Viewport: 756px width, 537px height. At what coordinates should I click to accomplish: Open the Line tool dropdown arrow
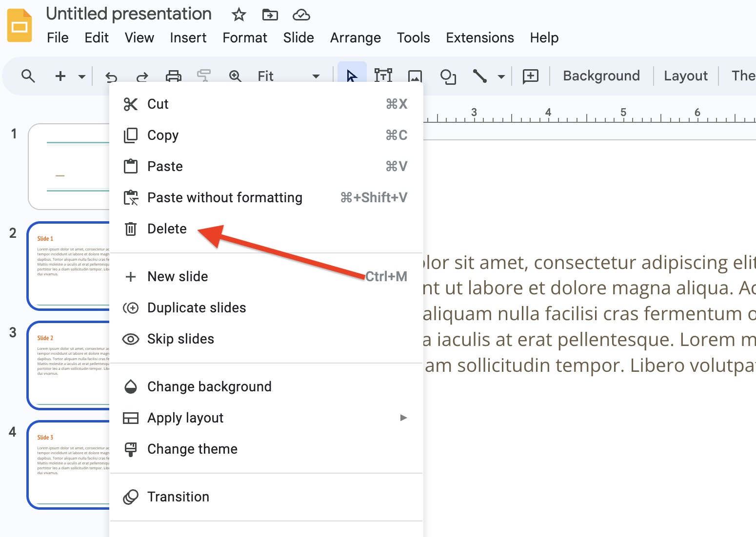coord(501,76)
